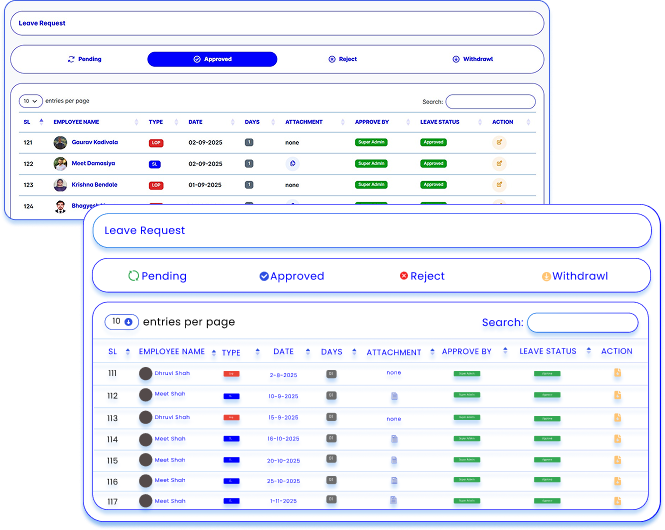
Task: Open the attachment file icon in row 112
Action: [x=394, y=395]
